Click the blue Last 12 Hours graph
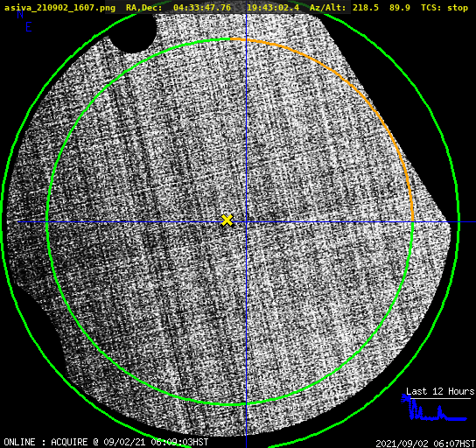The height and width of the screenshot is (448, 476). tap(434, 409)
